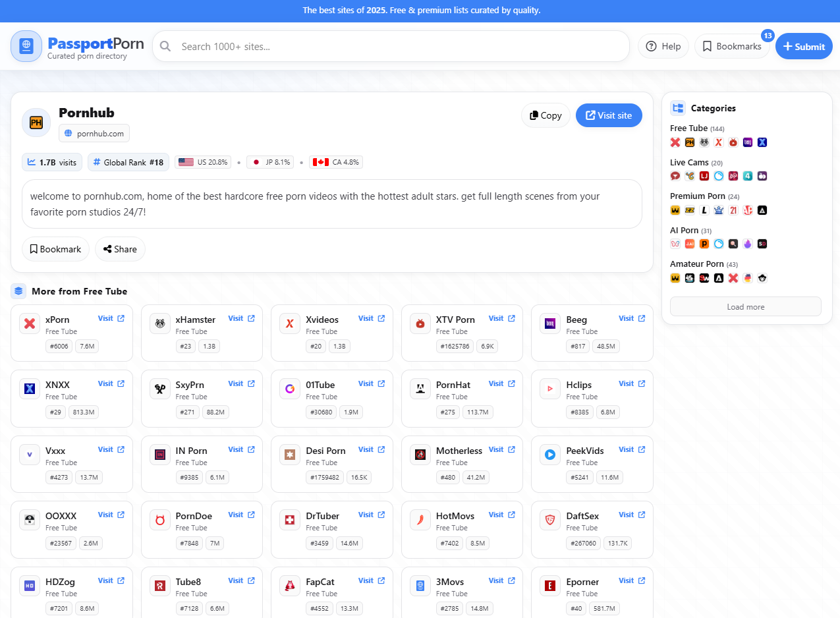Open the Live Cams category

(x=689, y=162)
